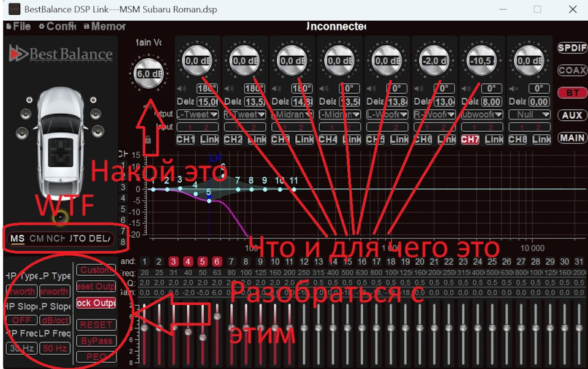Click the EQ band 6 fader handle
Viewport: 588px width, 369px height.
[217, 316]
